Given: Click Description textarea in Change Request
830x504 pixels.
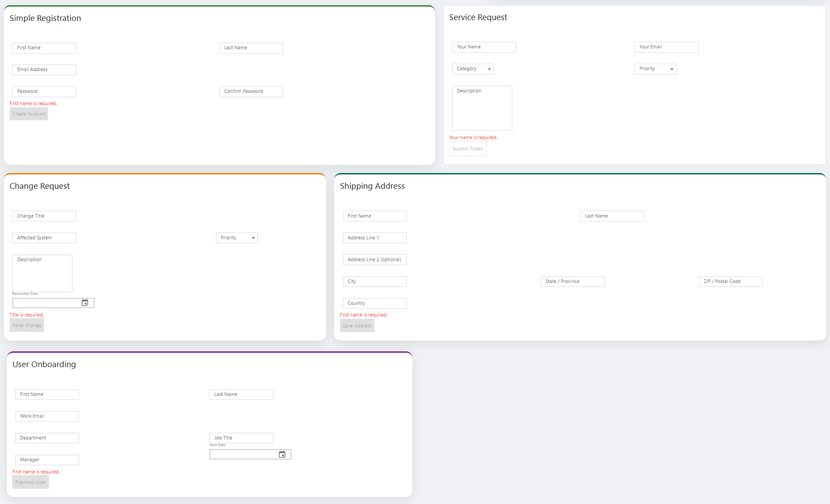Looking at the screenshot, I should pos(42,273).
